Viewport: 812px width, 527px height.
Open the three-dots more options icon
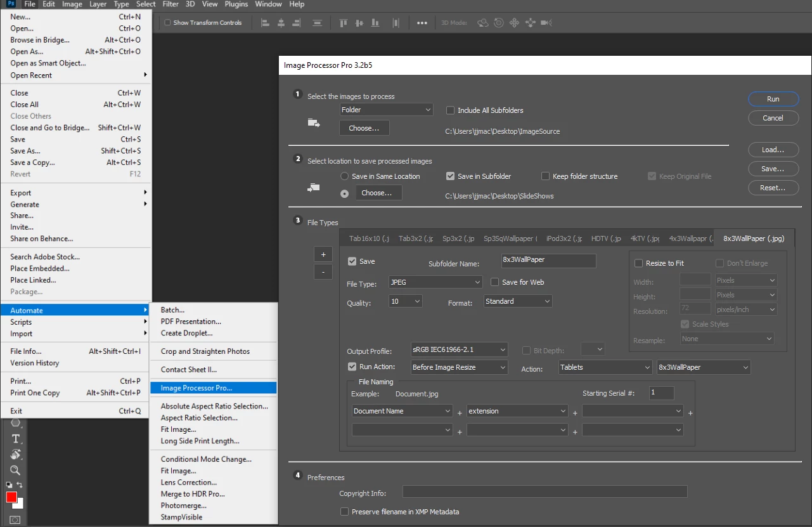[x=422, y=23]
